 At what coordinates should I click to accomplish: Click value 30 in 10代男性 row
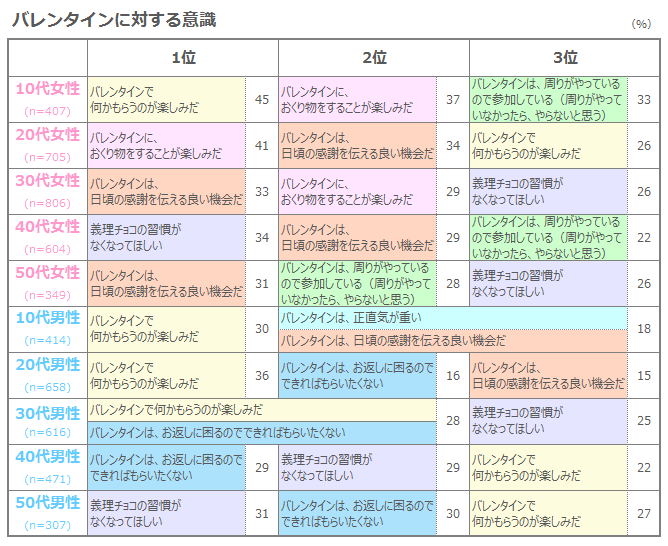262,329
